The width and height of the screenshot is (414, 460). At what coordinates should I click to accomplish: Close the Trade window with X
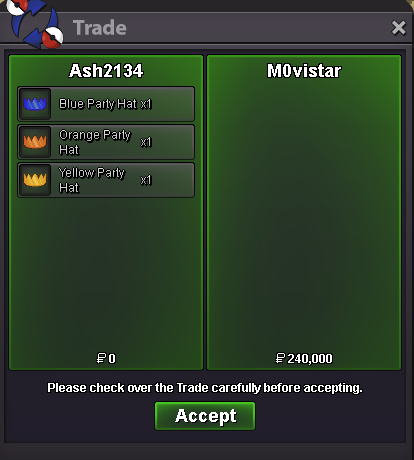pos(399,28)
